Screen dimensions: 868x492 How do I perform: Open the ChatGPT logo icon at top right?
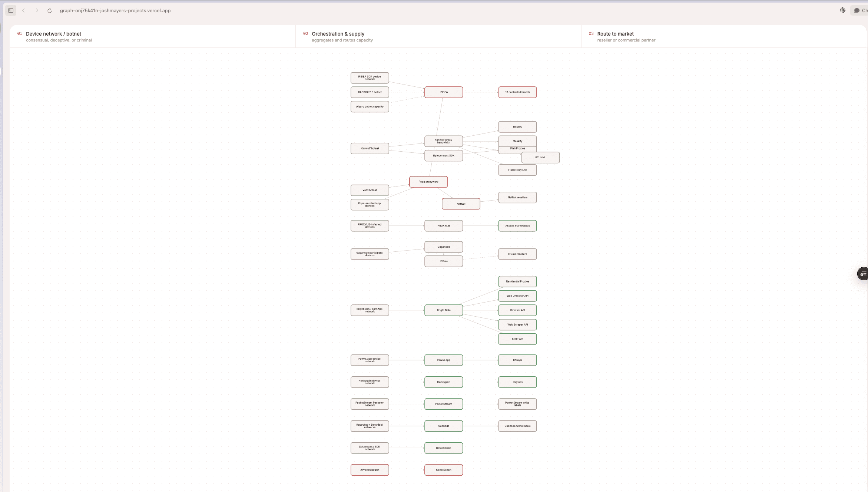[842, 10]
